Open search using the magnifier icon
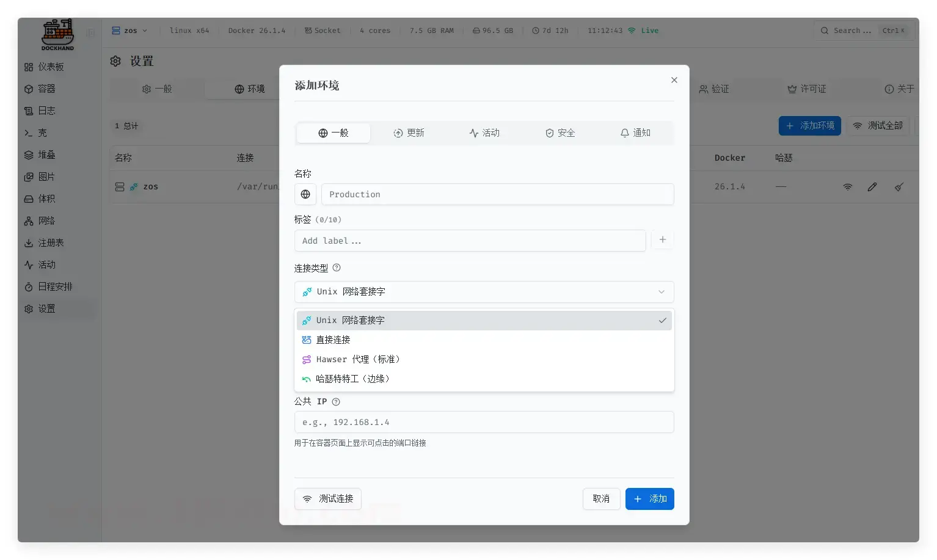This screenshot has height=560, width=937. tap(825, 30)
